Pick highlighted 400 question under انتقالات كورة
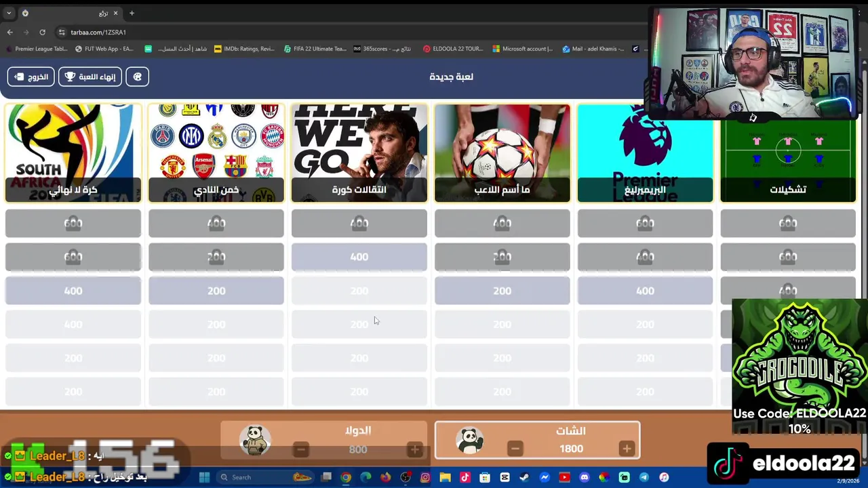The height and width of the screenshot is (488, 868). pyautogui.click(x=359, y=257)
